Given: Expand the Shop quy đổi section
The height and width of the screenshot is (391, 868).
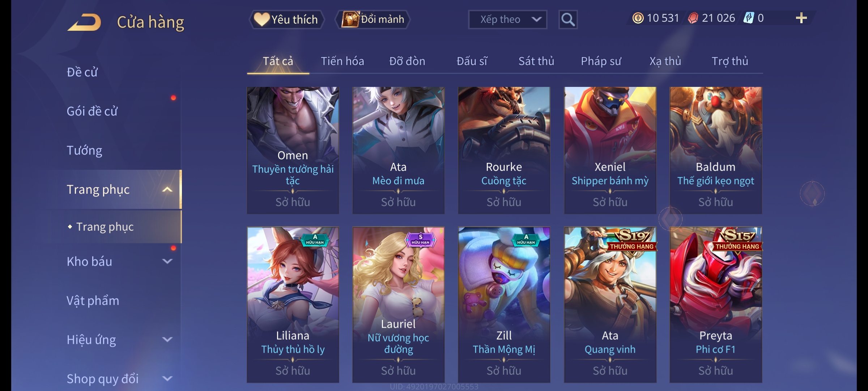Looking at the screenshot, I should click(x=167, y=379).
